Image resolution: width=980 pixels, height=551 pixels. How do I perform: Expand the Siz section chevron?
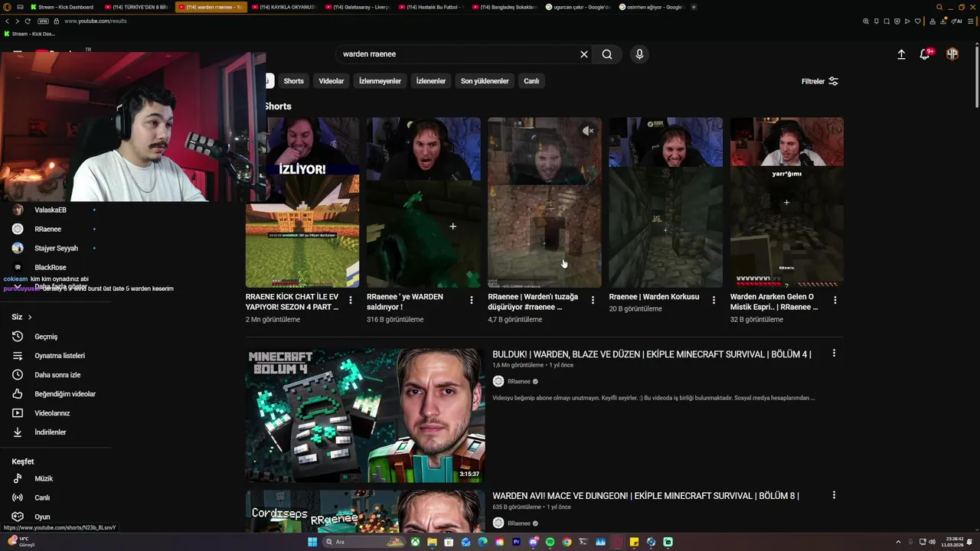point(30,317)
